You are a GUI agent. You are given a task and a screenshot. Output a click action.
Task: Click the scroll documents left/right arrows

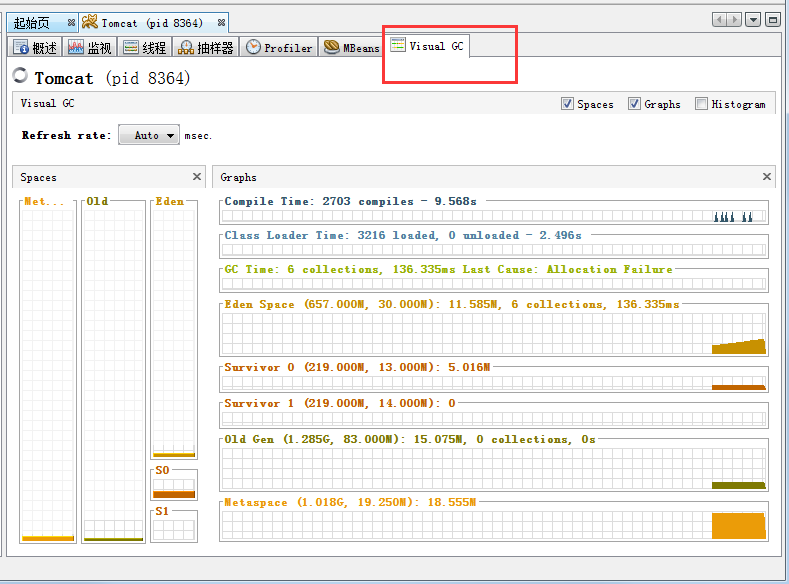(727, 20)
